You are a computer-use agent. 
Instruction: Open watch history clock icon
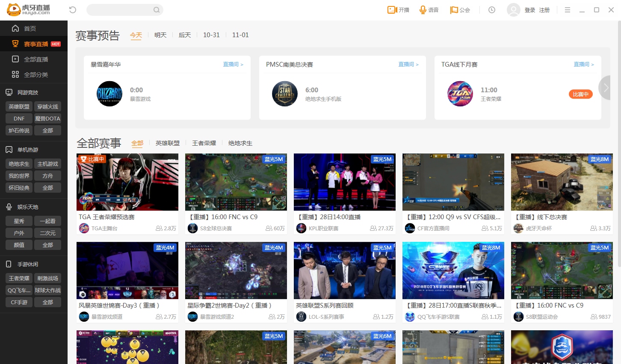click(x=492, y=10)
